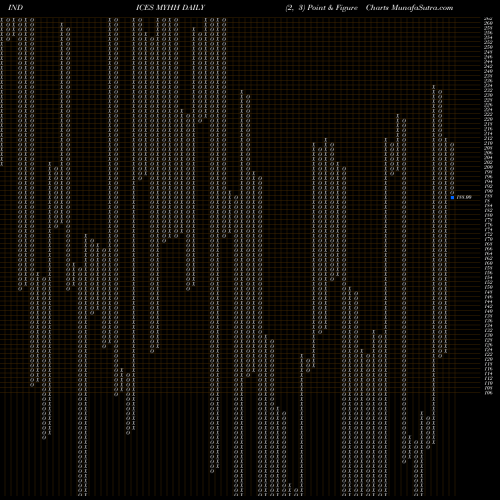Click the "ICES MYHH DAILY" chart title
500x500 pixels.
[x=170, y=8]
